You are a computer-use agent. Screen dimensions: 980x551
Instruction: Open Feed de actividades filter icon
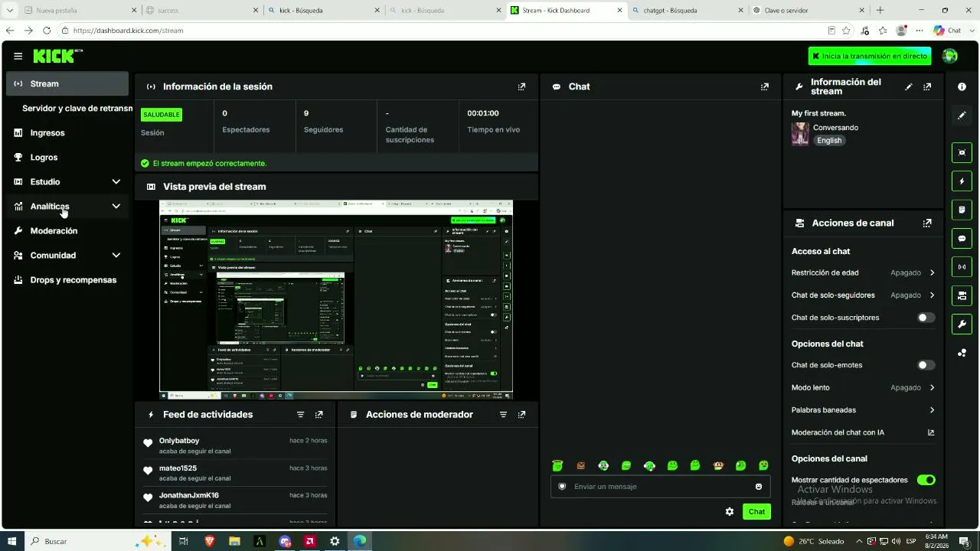click(x=300, y=414)
